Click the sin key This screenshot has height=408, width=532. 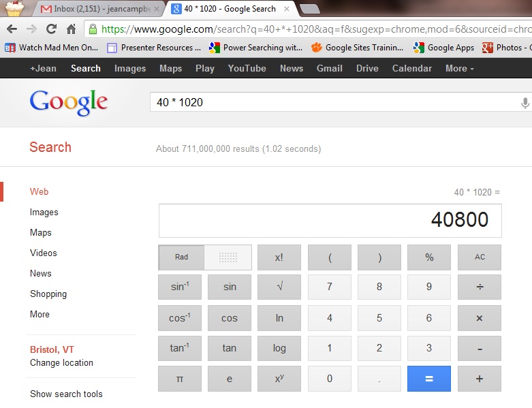click(230, 287)
